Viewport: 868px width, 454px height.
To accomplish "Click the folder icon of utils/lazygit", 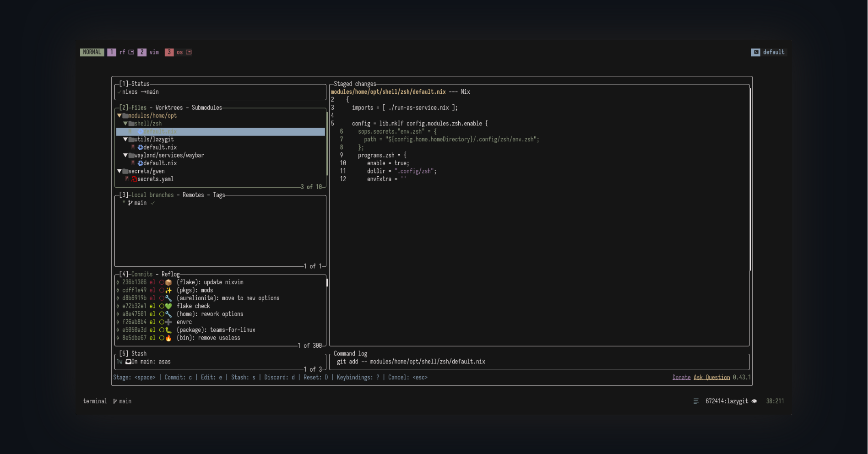I will 131,140.
